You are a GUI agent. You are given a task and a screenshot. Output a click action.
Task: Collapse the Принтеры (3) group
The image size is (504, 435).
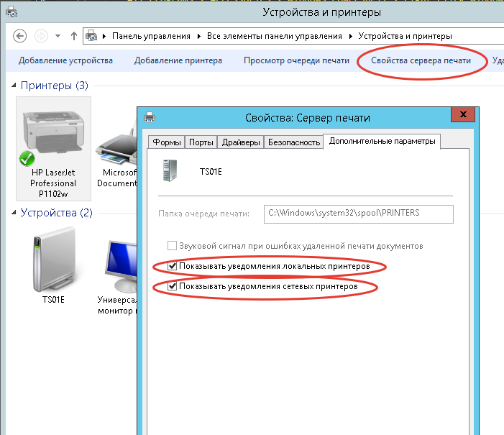tap(14, 86)
